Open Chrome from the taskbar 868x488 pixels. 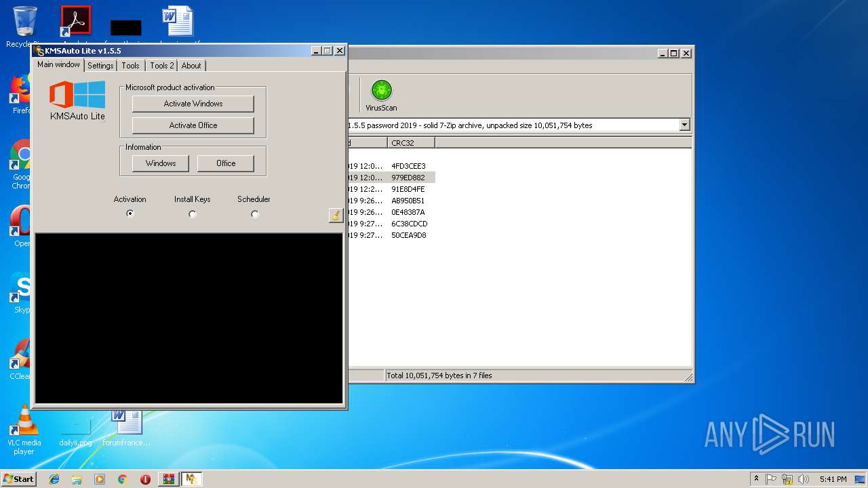122,479
